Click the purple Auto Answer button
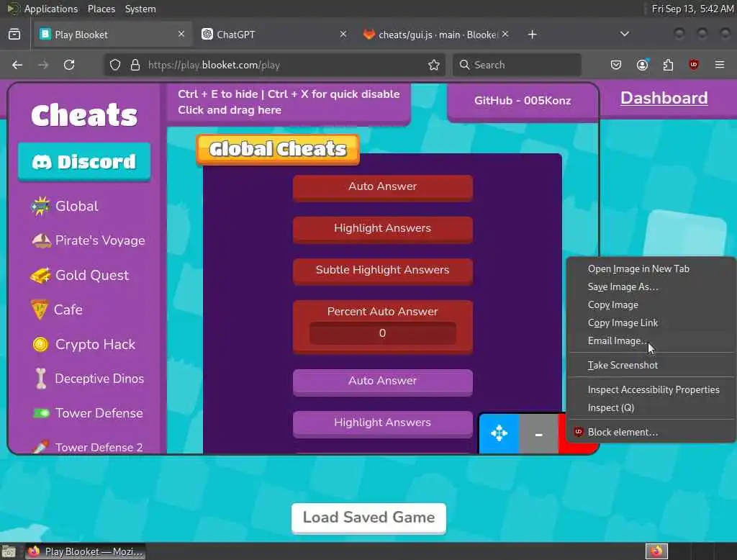The height and width of the screenshot is (560, 737). [x=383, y=381]
